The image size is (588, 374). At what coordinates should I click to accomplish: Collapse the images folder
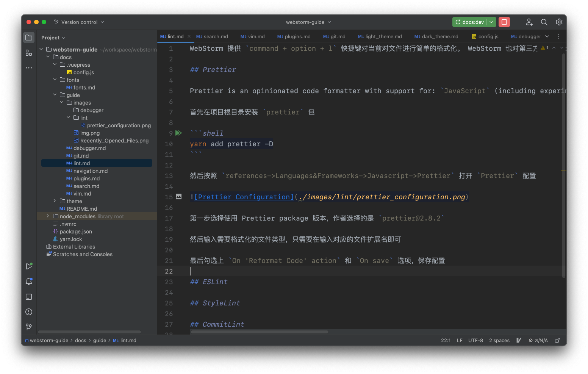[62, 102]
